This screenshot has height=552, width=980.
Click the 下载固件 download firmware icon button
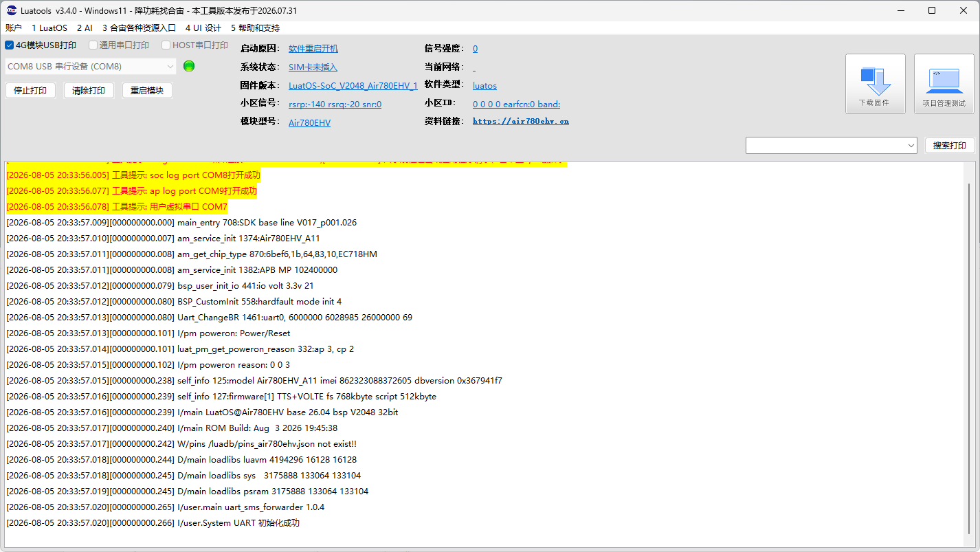pyautogui.click(x=875, y=84)
